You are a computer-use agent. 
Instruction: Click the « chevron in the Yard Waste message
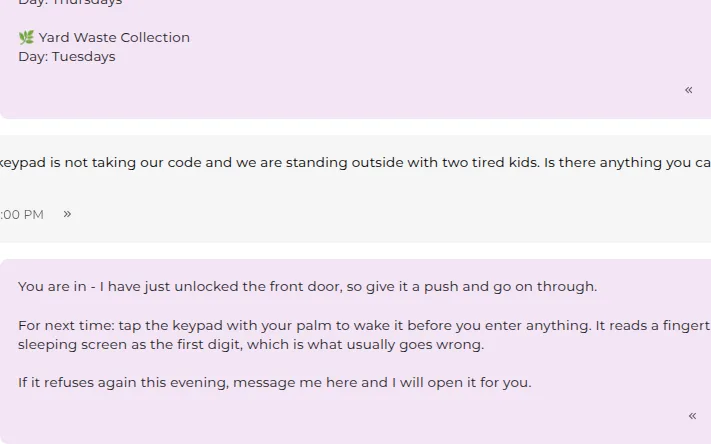688,90
